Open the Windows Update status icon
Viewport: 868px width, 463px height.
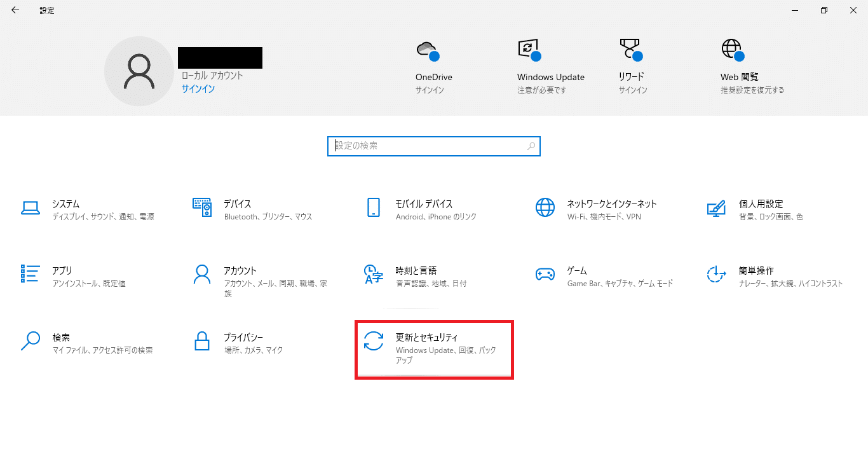529,50
